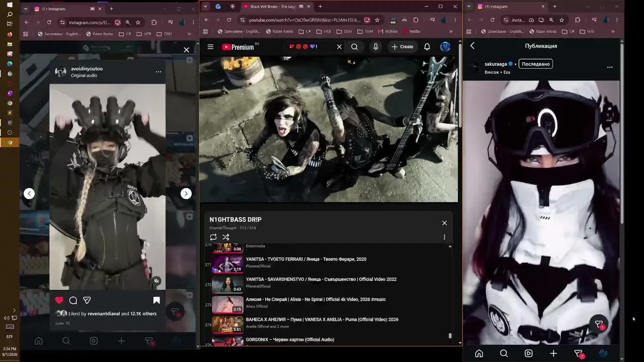
Task: Open the THM bookmarks folder
Action: [x=364, y=31]
